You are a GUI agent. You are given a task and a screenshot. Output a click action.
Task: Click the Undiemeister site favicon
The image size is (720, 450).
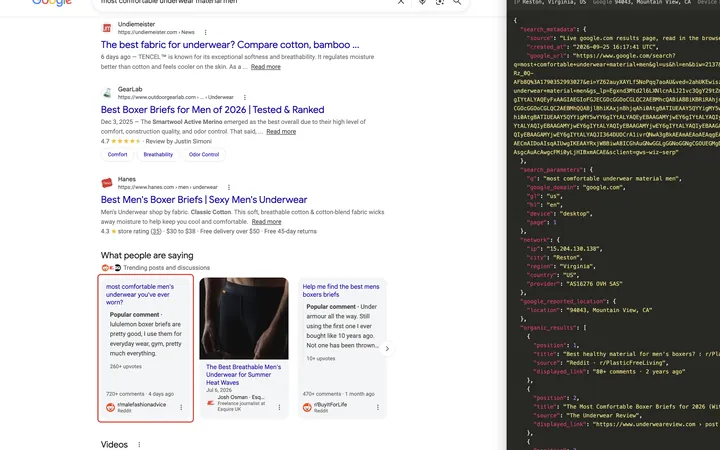(x=107, y=28)
